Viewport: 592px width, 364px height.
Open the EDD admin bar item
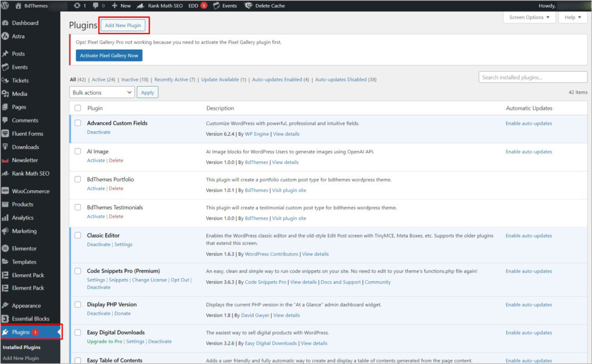pyautogui.click(x=198, y=6)
